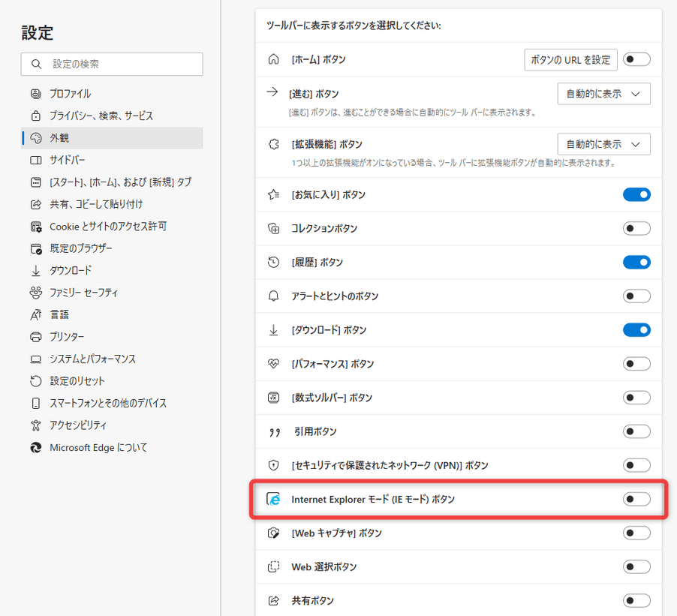Click the share icon beside 共有、コピーして貼り付け
677x616 pixels.
tap(36, 204)
